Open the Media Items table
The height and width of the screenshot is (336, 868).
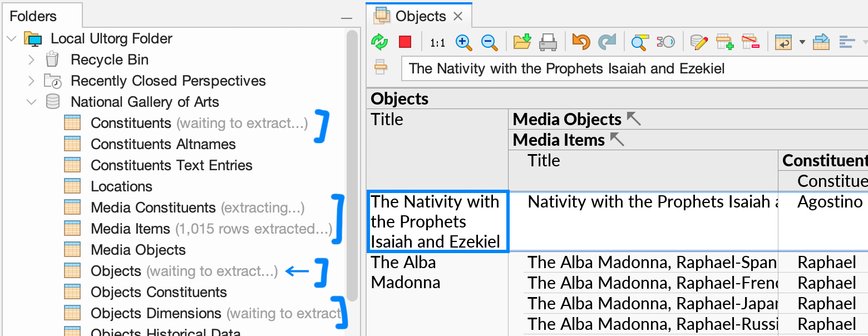pyautogui.click(x=130, y=228)
